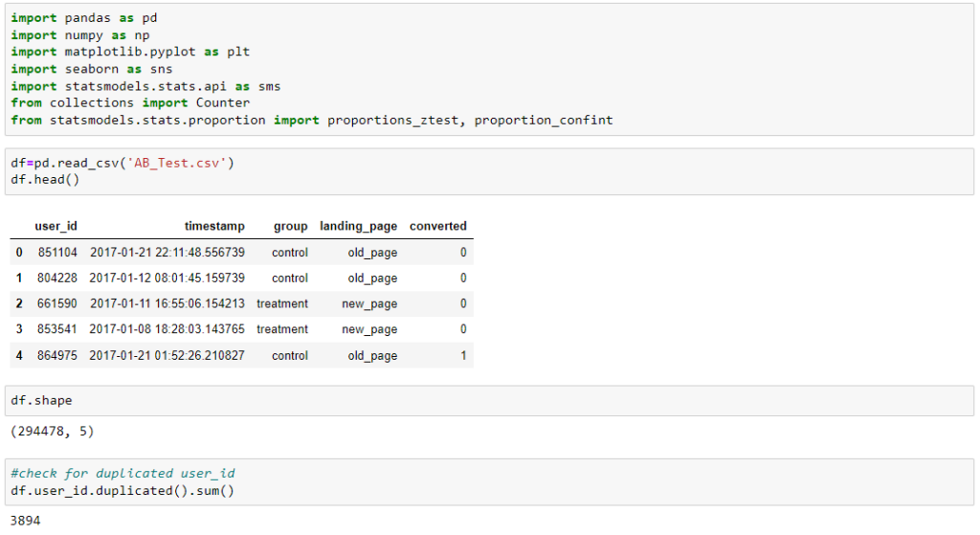Click the user_id column header
Screen dimensions: 980x535
[56, 226]
